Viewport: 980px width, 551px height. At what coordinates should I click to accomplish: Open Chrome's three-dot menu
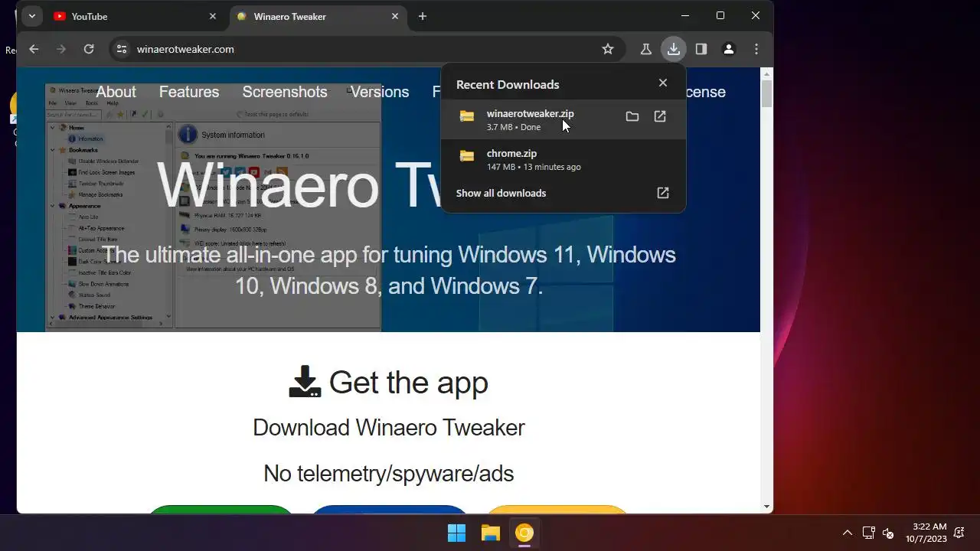(756, 49)
